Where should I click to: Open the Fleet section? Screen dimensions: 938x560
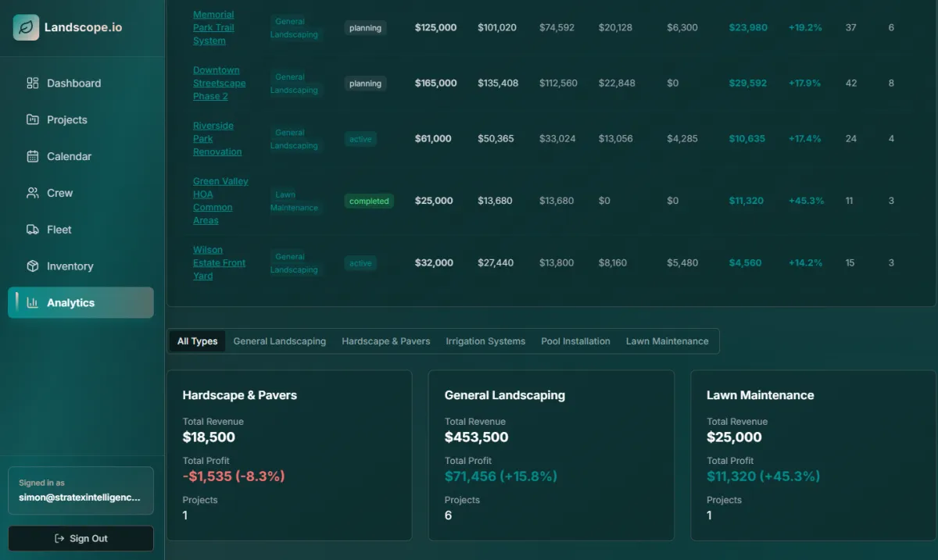[x=81, y=230]
